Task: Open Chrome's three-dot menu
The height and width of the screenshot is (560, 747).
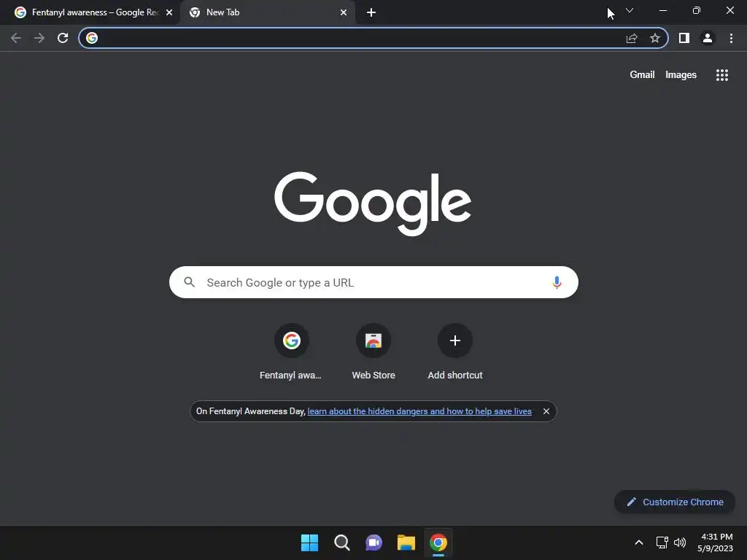Action: tap(731, 38)
